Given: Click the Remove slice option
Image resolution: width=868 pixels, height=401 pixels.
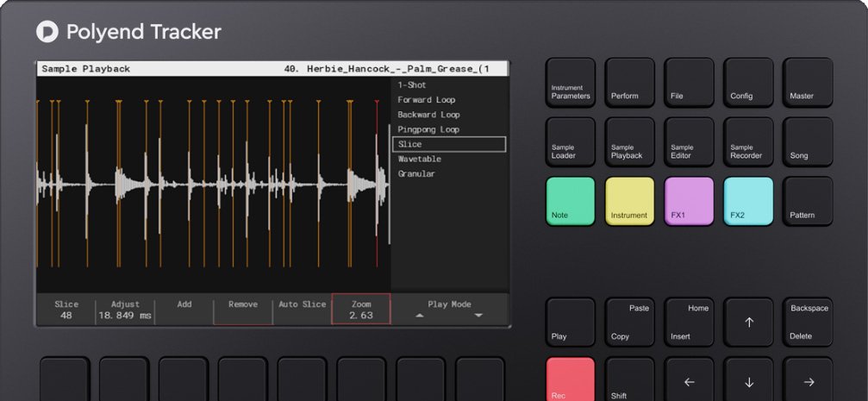Looking at the screenshot, I should point(243,310).
